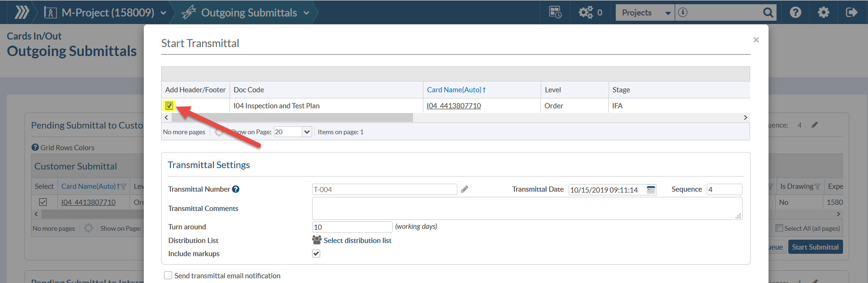The image size is (868, 283).
Task: Open the settings gear in top bar
Action: [823, 13]
